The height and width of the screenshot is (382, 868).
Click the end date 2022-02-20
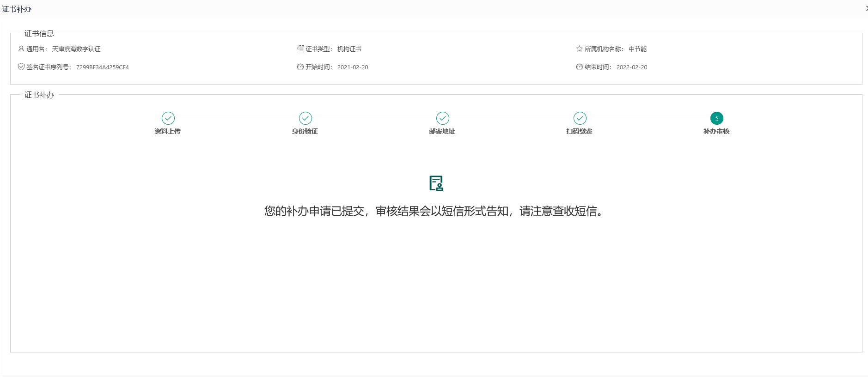tap(632, 67)
